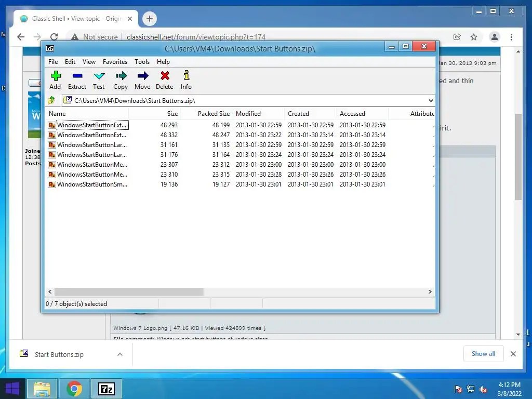The height and width of the screenshot is (399, 532).
Task: Click the muted volume tray icon
Action: click(483, 389)
